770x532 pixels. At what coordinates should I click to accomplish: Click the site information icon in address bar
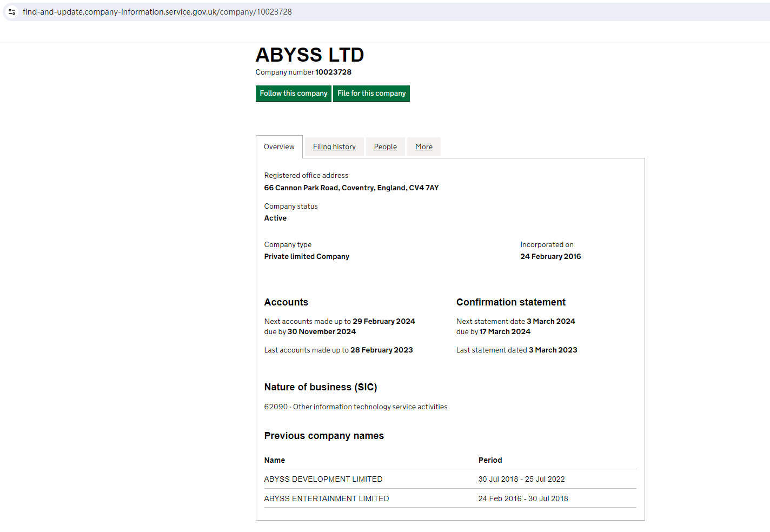[11, 11]
